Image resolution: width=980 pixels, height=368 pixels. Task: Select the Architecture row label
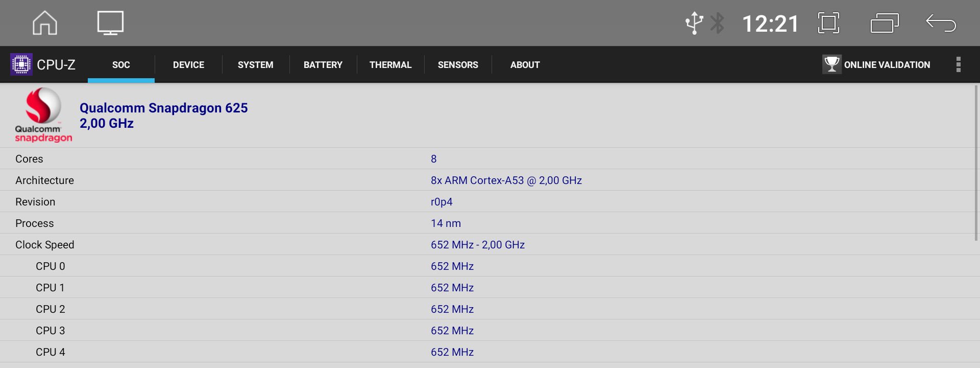pos(44,180)
